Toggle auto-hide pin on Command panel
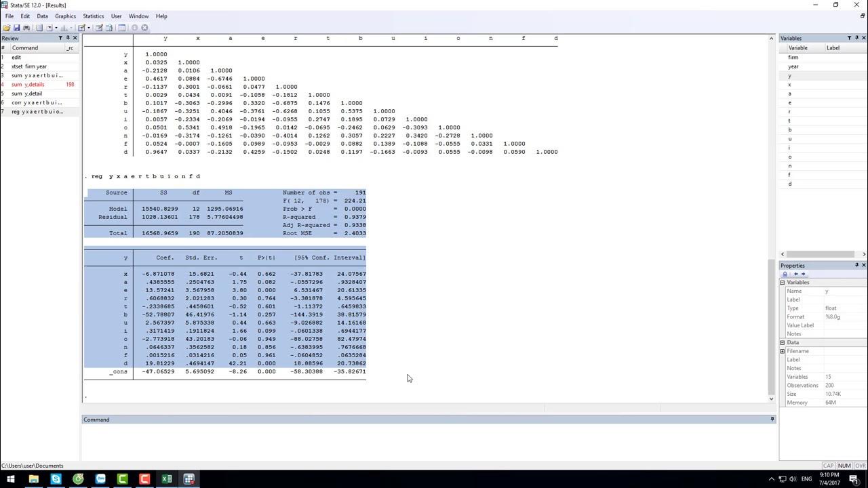 [772, 420]
